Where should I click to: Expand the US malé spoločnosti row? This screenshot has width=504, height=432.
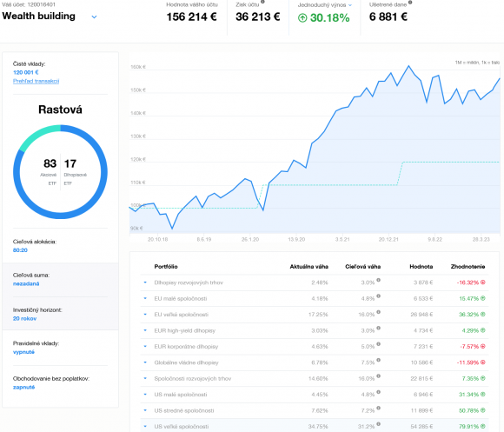pyautogui.click(x=145, y=394)
